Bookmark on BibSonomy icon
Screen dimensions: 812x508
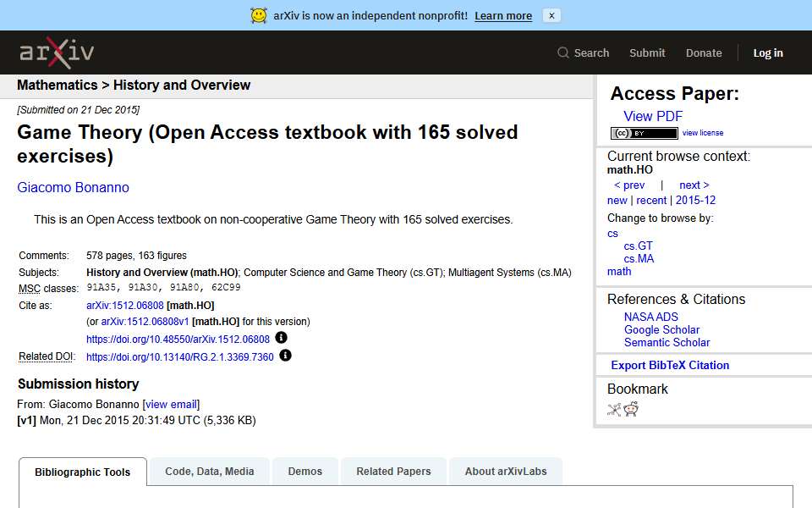(614, 410)
